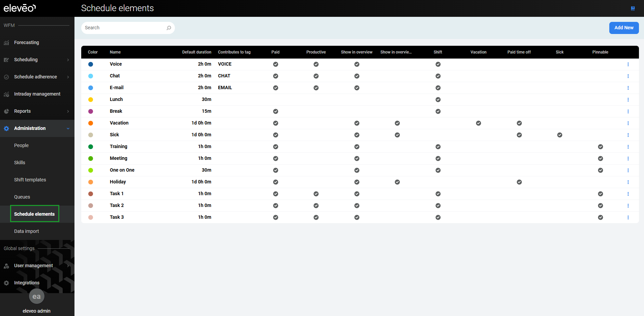Expand the User management chevron
Image resolution: width=644 pixels, height=316 pixels.
[68, 266]
